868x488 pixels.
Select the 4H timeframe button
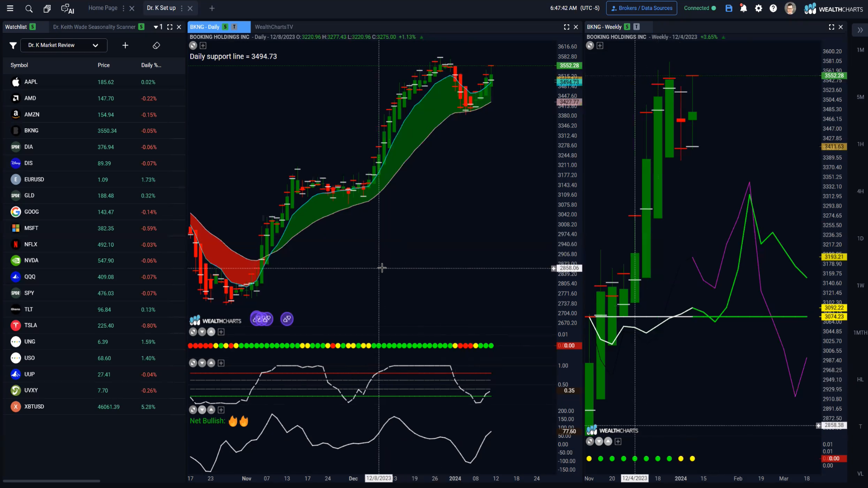tap(860, 192)
